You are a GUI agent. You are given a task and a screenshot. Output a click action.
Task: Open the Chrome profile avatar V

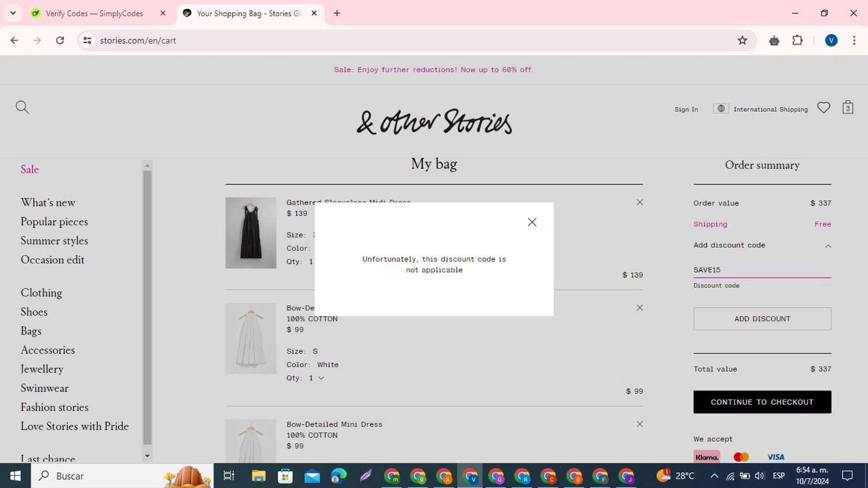point(831,41)
